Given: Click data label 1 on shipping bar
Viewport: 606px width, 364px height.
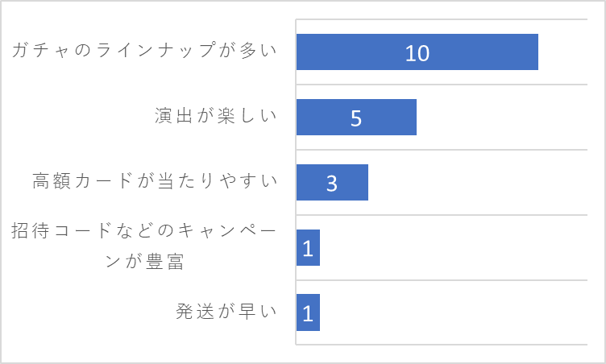Looking at the screenshot, I should 308,313.
